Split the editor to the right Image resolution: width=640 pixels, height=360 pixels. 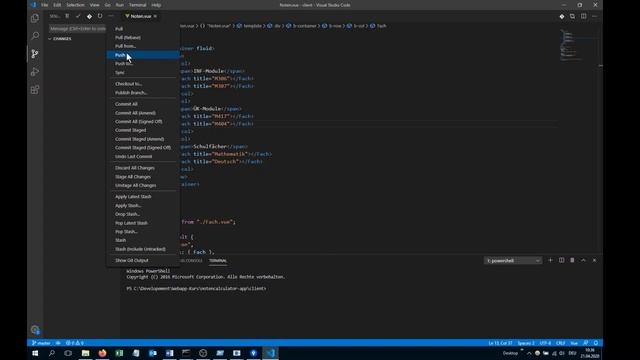[x=584, y=16]
